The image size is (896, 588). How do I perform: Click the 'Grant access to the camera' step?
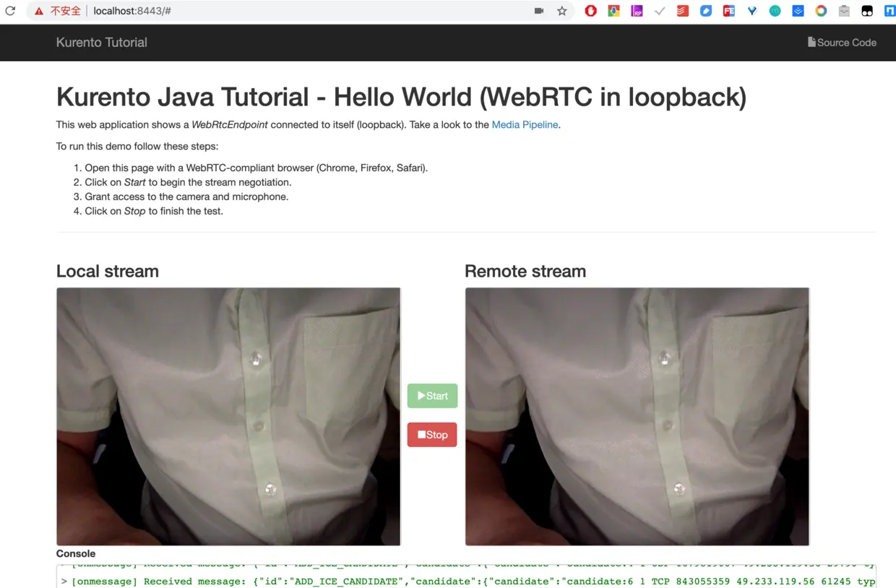coord(186,196)
